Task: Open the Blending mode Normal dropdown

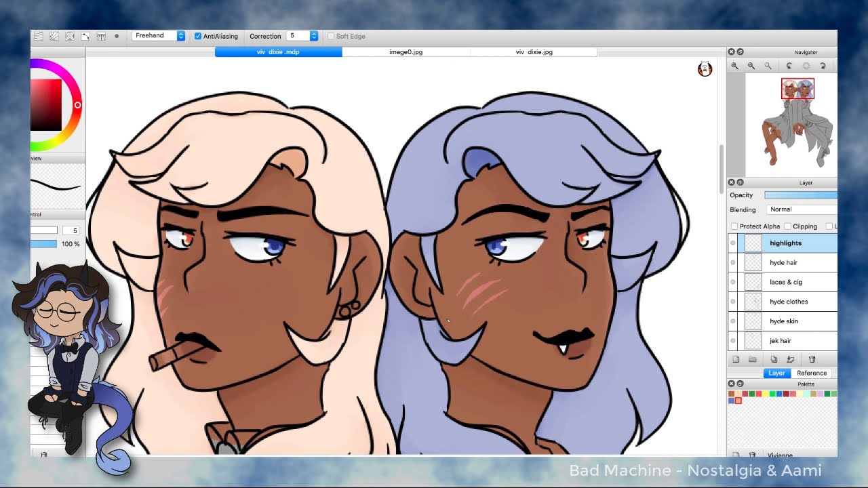Action: click(x=802, y=209)
